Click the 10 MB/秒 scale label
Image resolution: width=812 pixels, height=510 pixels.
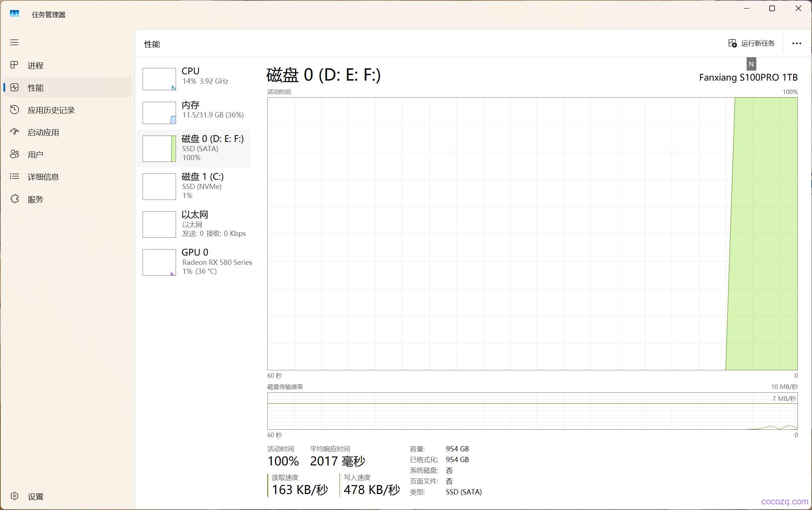pyautogui.click(x=785, y=387)
